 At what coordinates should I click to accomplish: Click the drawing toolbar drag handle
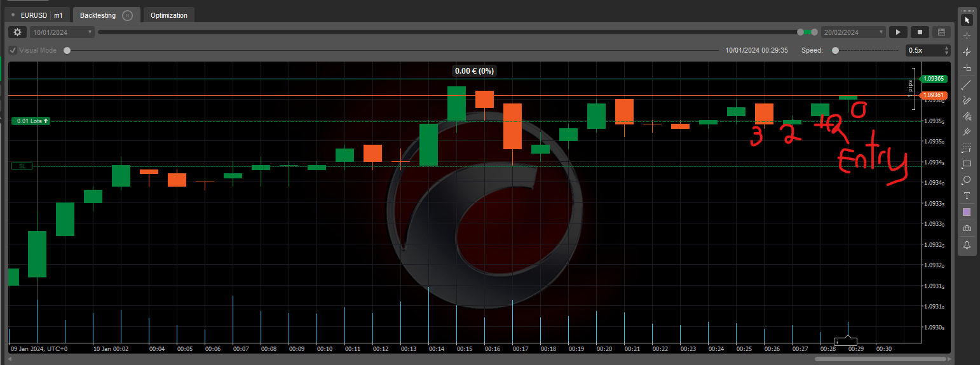coord(967,10)
